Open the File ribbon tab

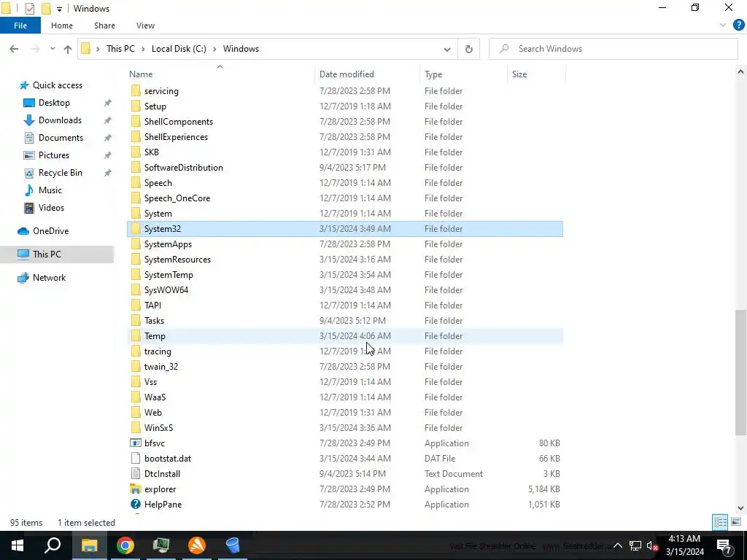coord(20,26)
